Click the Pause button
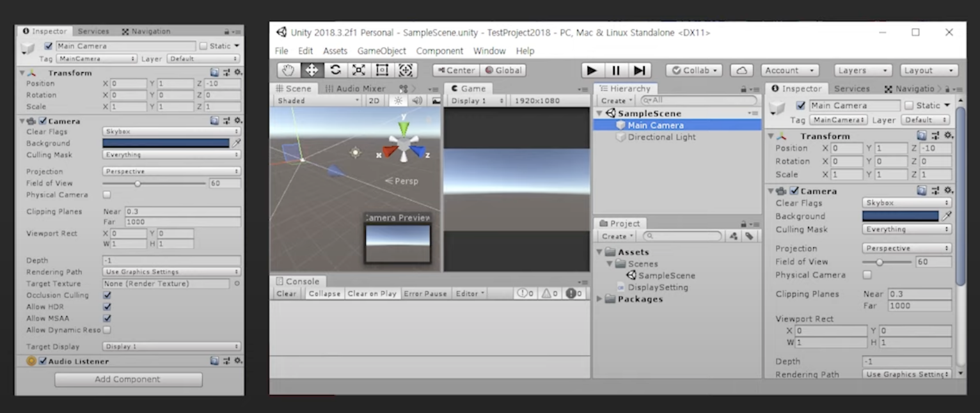Viewport: 980px width, 413px height. click(615, 70)
